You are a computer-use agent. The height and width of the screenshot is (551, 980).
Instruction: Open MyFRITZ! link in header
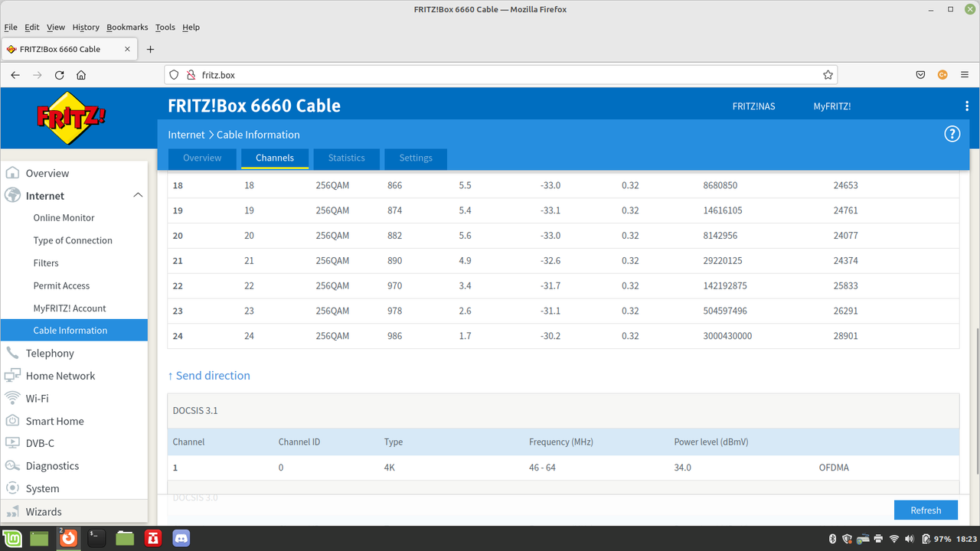tap(832, 106)
